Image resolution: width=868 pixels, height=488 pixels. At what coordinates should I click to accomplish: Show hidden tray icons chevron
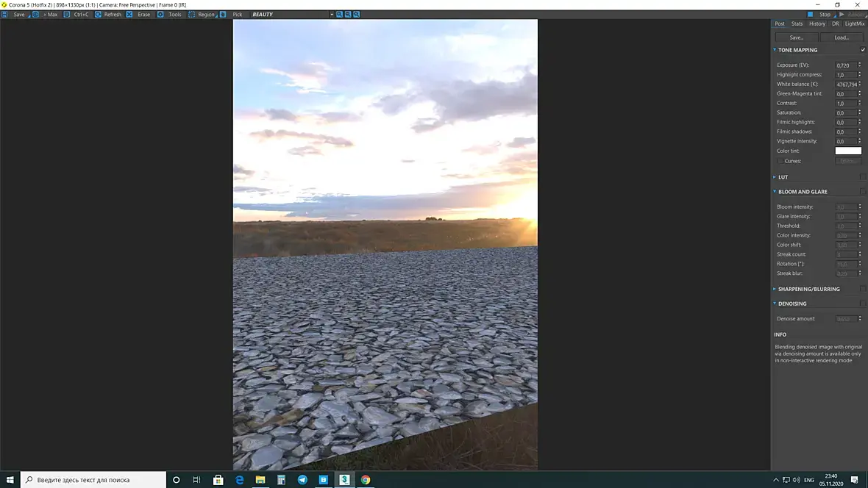click(x=775, y=480)
